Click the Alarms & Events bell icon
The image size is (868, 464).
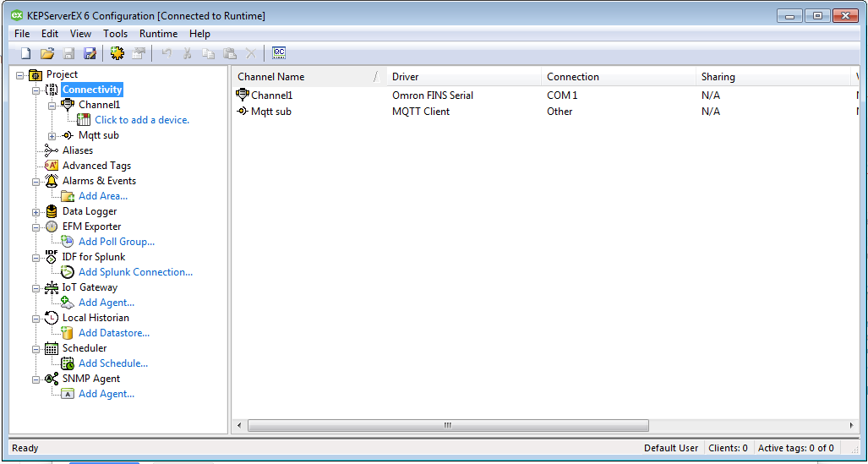pyautogui.click(x=52, y=181)
